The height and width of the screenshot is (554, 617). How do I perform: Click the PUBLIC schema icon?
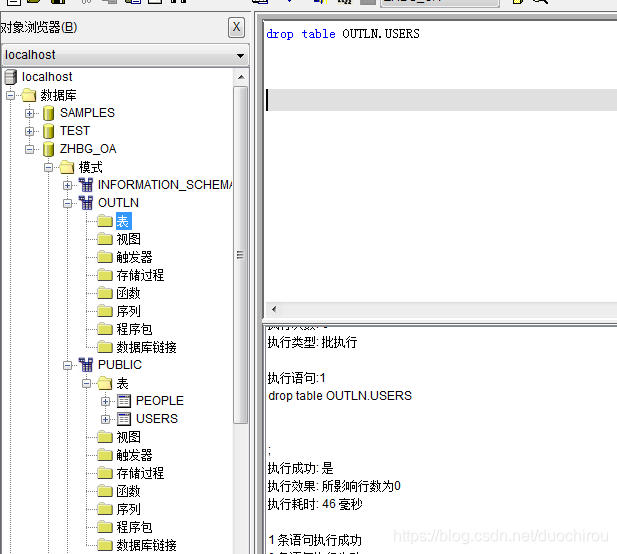tap(86, 365)
